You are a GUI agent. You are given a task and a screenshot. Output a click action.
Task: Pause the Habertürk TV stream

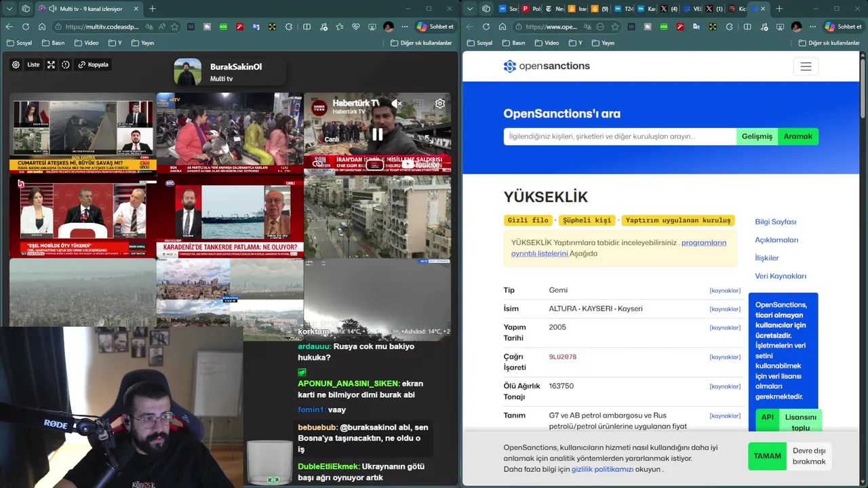[x=377, y=134]
